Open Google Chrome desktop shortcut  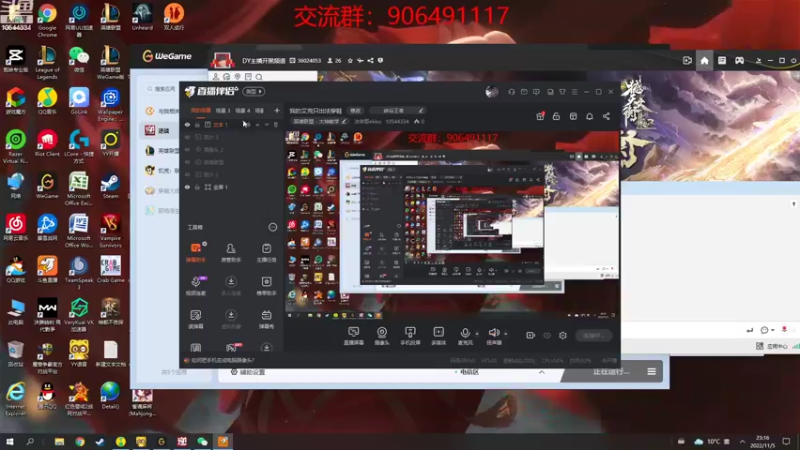pos(47,20)
